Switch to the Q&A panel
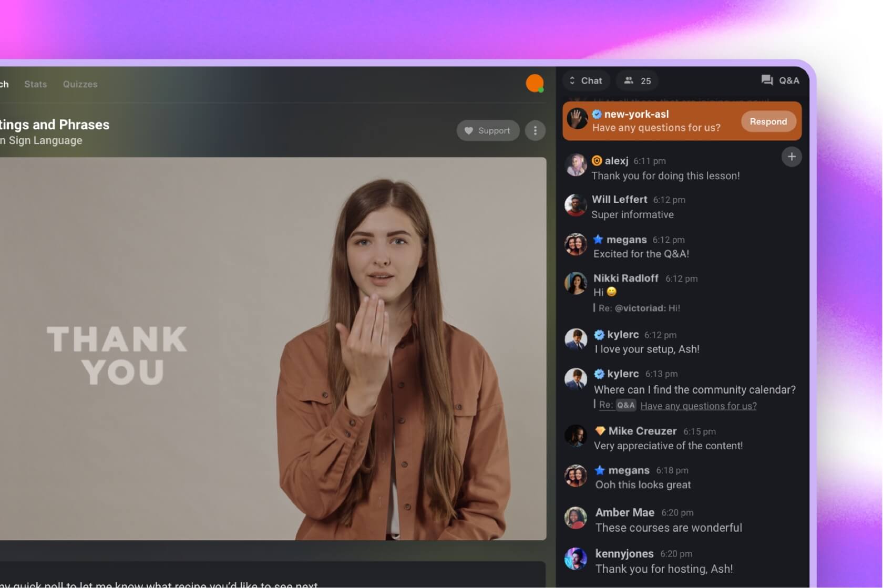Screen dimensions: 883x588 (x=780, y=80)
